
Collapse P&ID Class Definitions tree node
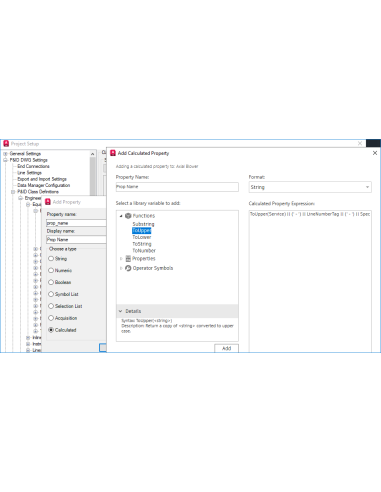13,192
